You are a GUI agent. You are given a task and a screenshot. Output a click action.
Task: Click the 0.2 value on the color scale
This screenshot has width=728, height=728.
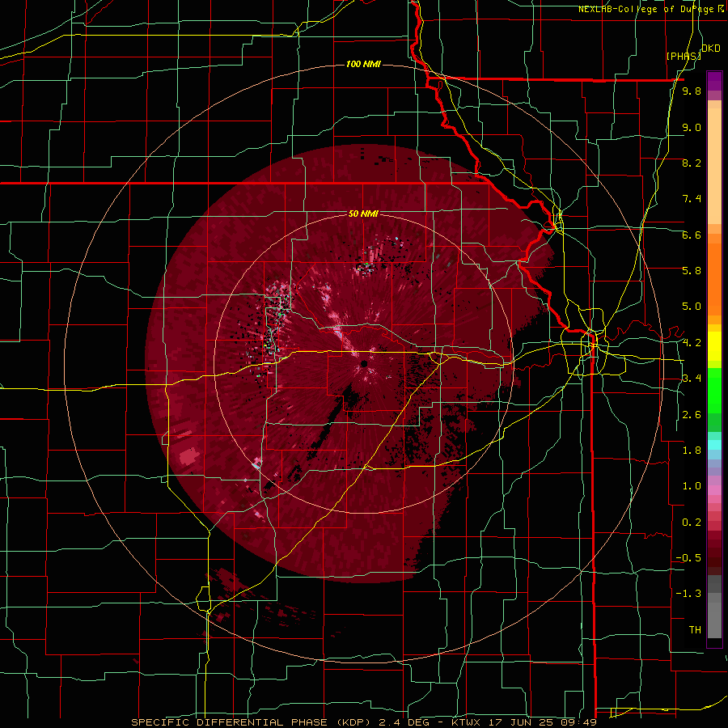[x=692, y=523]
